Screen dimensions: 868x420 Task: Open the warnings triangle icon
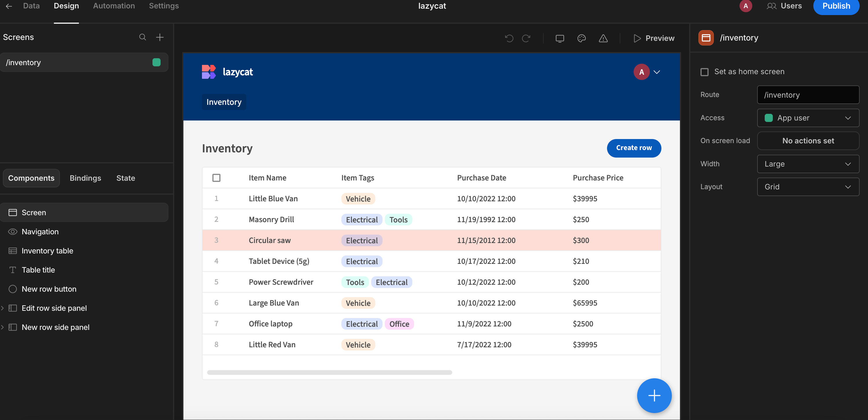tap(603, 38)
